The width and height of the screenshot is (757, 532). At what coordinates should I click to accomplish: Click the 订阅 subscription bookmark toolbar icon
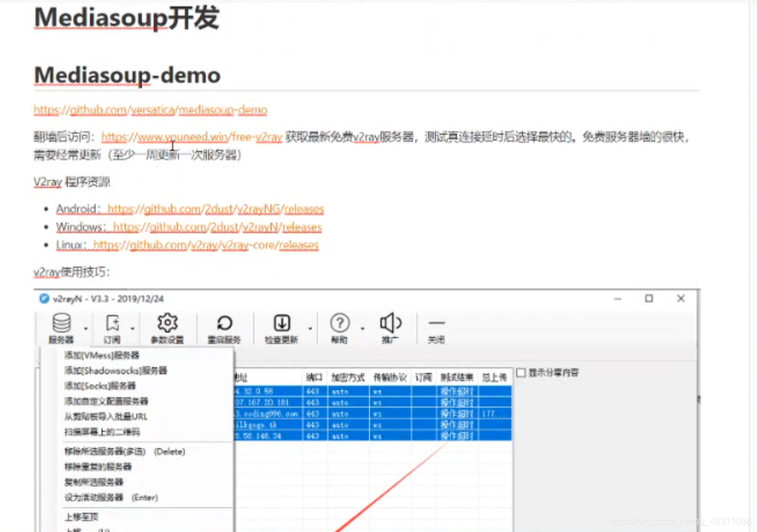pyautogui.click(x=112, y=328)
